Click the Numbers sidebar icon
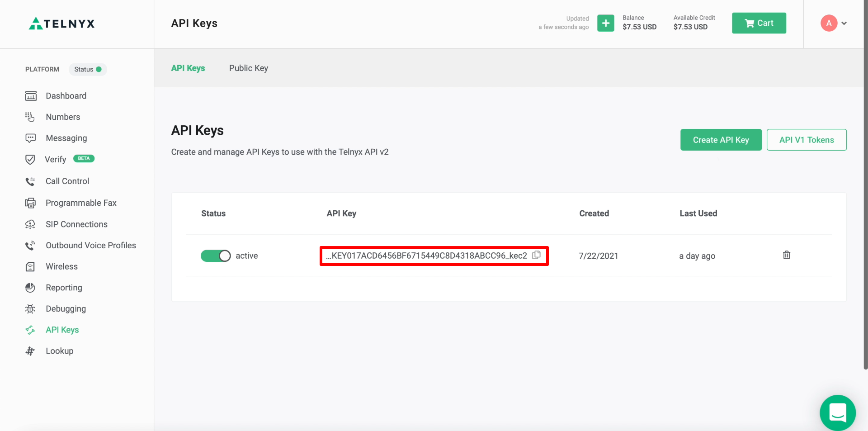 (x=30, y=117)
